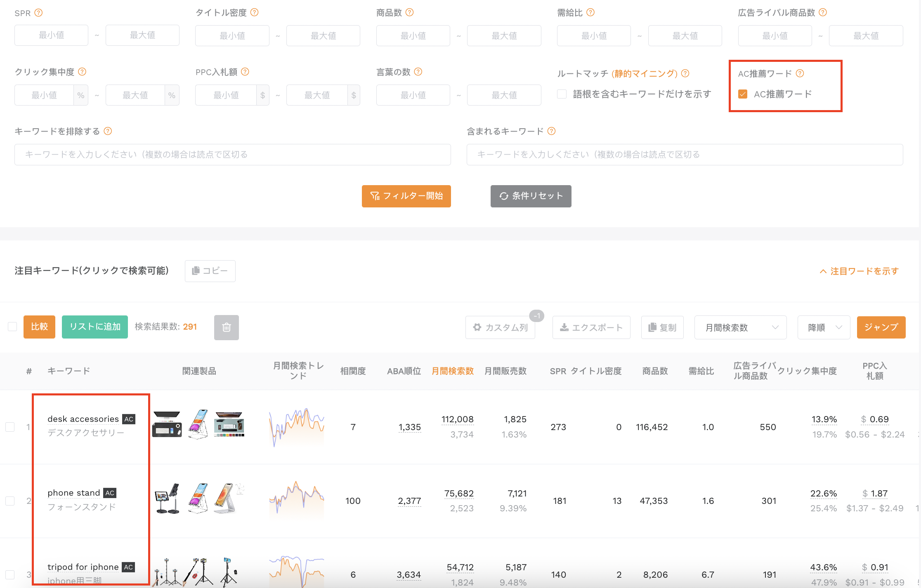Click the SPR 最小値 input field

pyautogui.click(x=51, y=35)
